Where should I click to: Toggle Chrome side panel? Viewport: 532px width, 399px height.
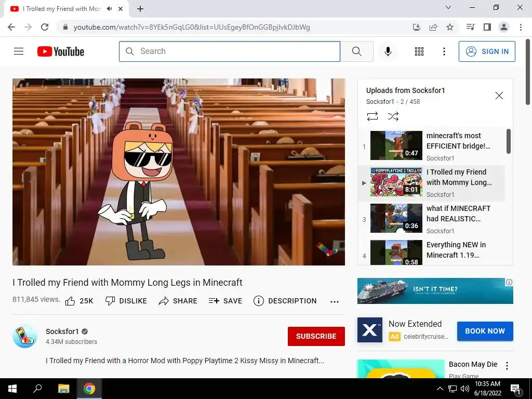click(487, 27)
